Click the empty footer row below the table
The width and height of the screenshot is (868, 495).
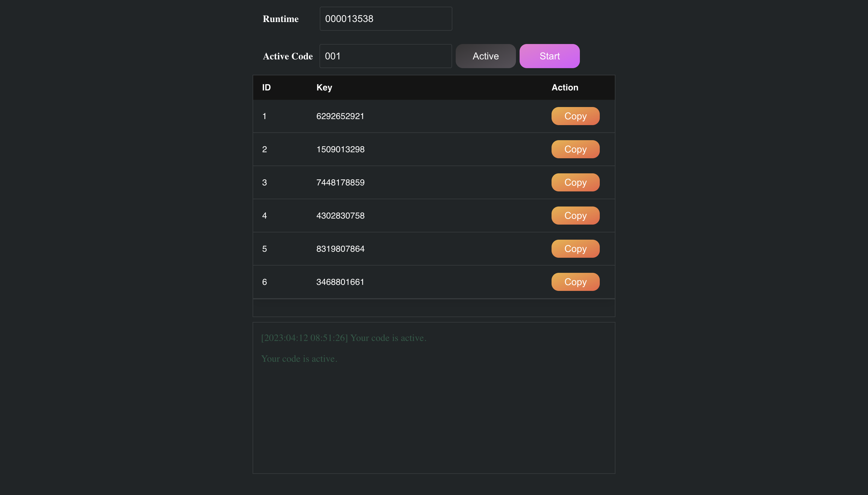point(434,308)
